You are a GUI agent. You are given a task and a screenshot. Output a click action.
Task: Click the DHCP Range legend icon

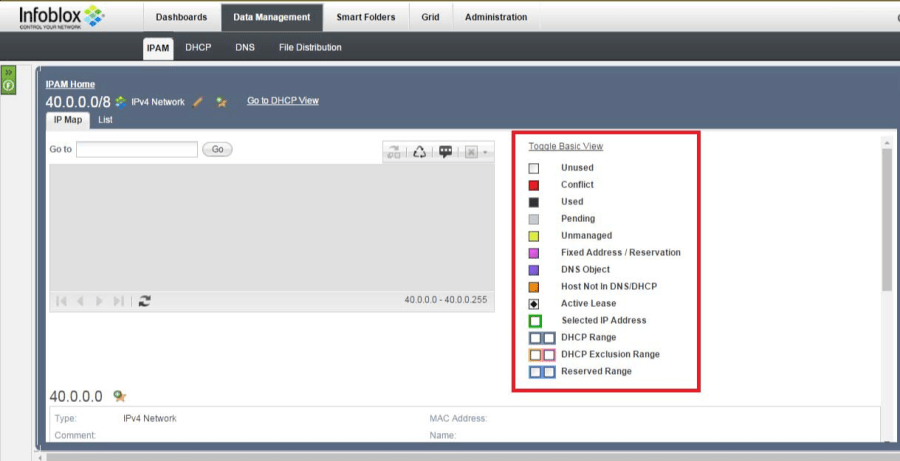[x=542, y=338]
